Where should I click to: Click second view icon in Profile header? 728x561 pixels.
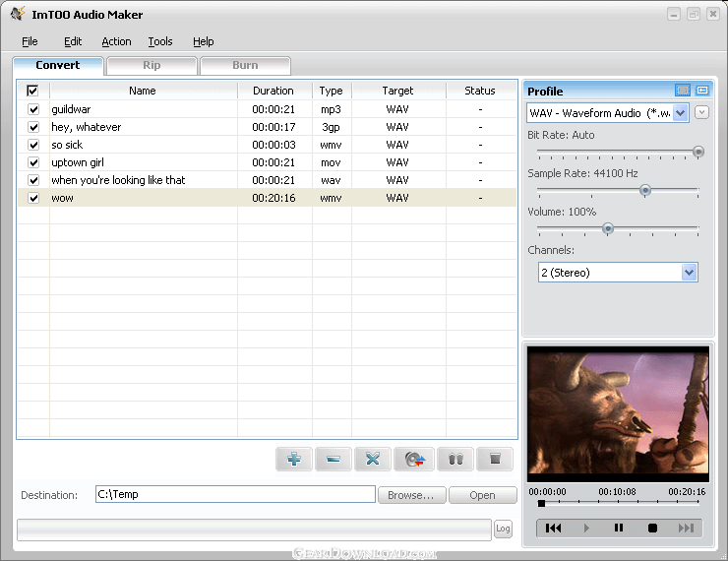tap(702, 91)
